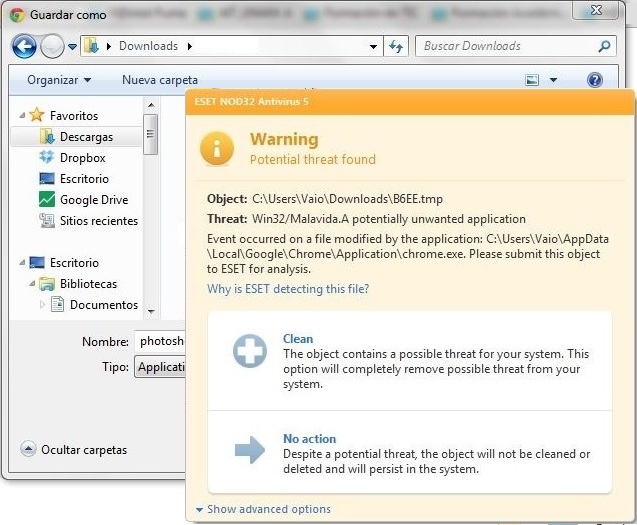Click the No action arrow icon
637x525 pixels.
pyautogui.click(x=250, y=449)
